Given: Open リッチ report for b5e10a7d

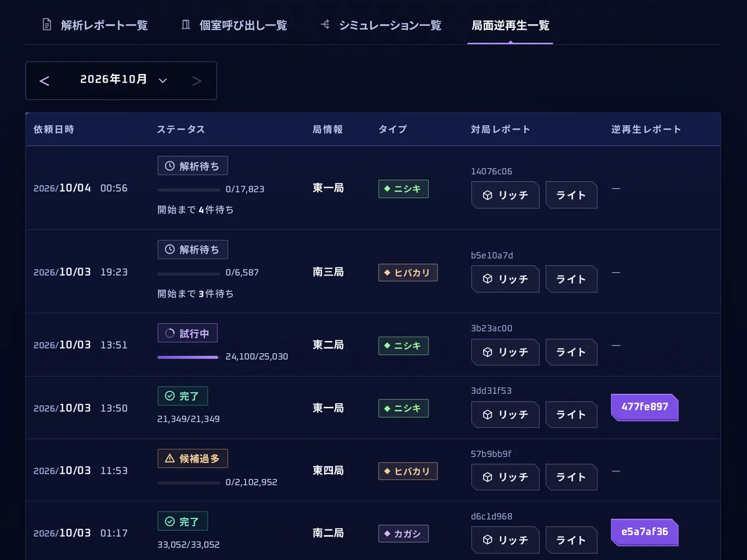Looking at the screenshot, I should pyautogui.click(x=505, y=279).
